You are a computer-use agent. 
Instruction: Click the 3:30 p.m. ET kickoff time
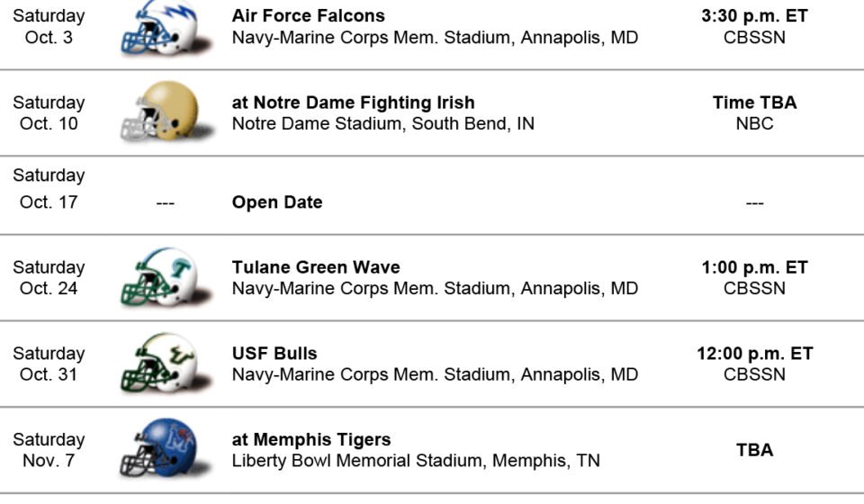[754, 16]
